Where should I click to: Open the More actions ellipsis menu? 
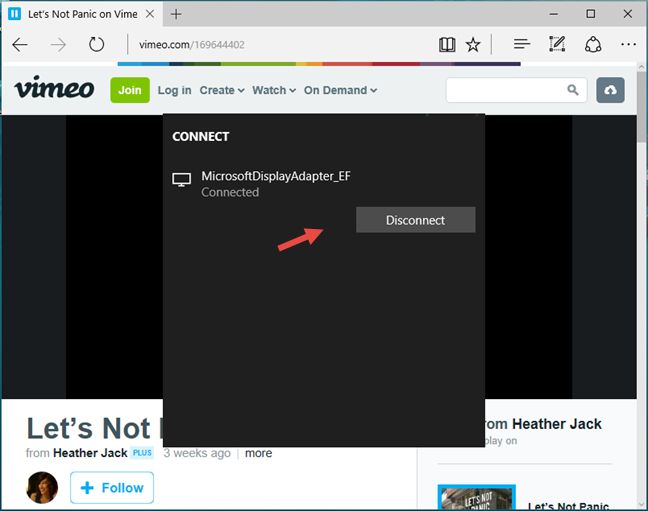tap(628, 44)
